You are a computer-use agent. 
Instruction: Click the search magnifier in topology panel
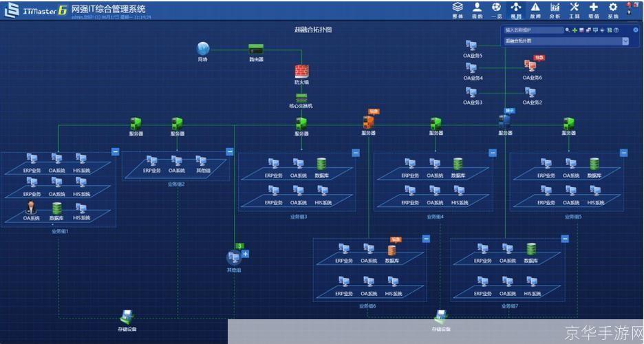point(568,30)
